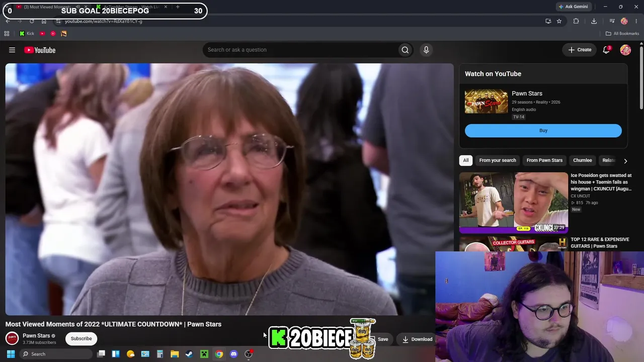Select the Chumlee filter chip

(583, 160)
